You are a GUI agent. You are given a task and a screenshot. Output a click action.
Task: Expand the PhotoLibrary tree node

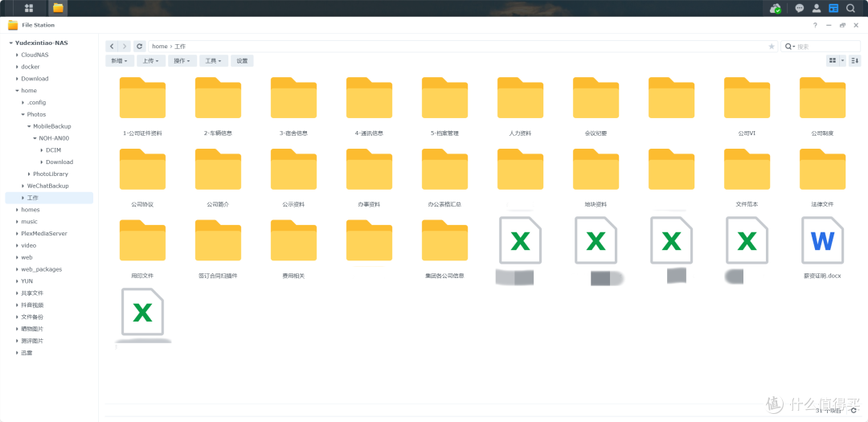coord(28,174)
